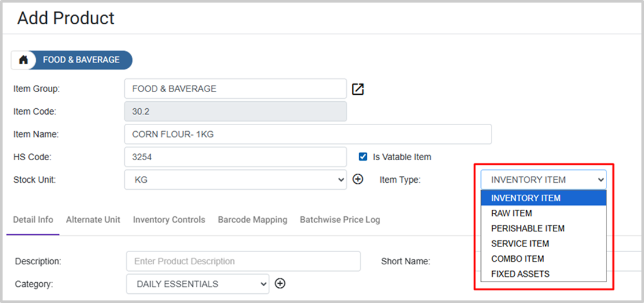
Task: Focus the Description text field
Action: [243, 261]
